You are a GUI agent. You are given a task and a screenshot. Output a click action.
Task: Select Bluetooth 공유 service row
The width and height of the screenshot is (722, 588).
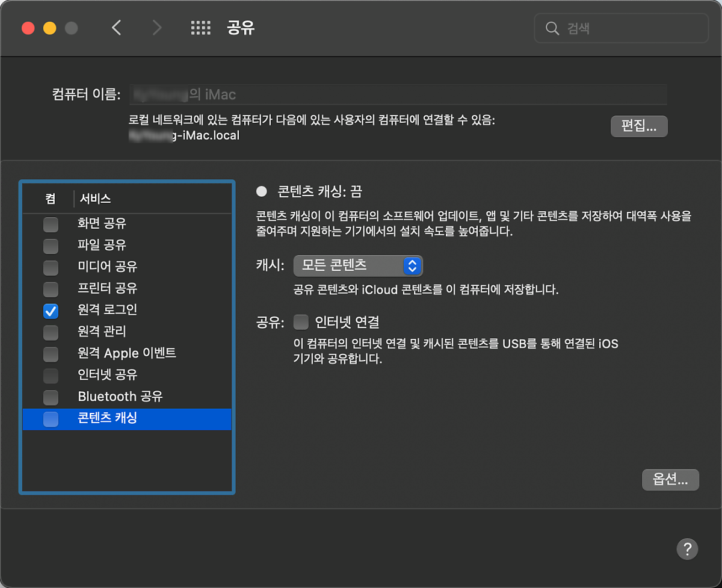click(x=127, y=397)
